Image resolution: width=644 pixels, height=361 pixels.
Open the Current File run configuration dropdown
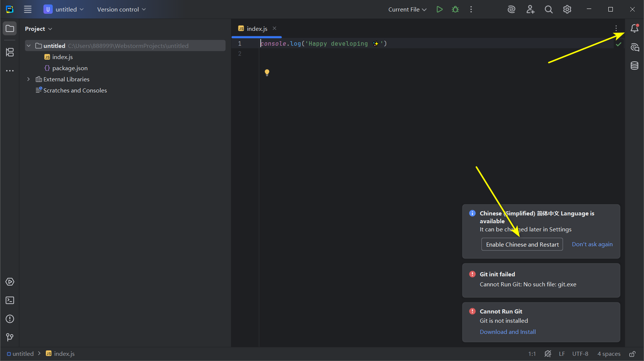tap(407, 9)
